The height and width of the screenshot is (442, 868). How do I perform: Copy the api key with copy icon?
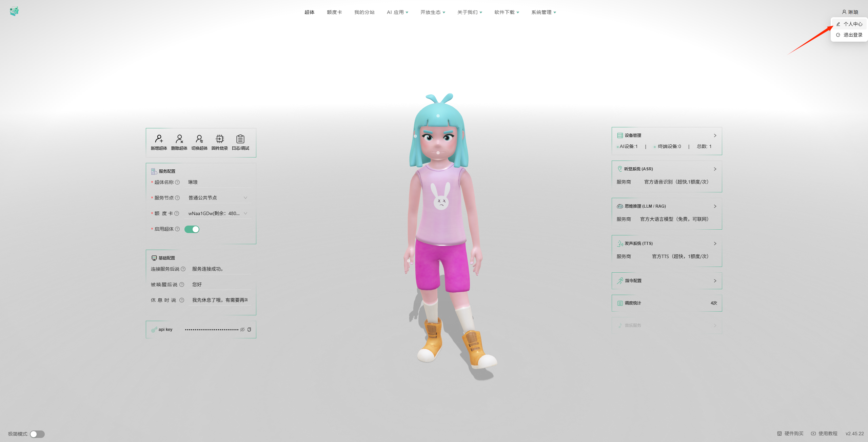click(x=250, y=330)
